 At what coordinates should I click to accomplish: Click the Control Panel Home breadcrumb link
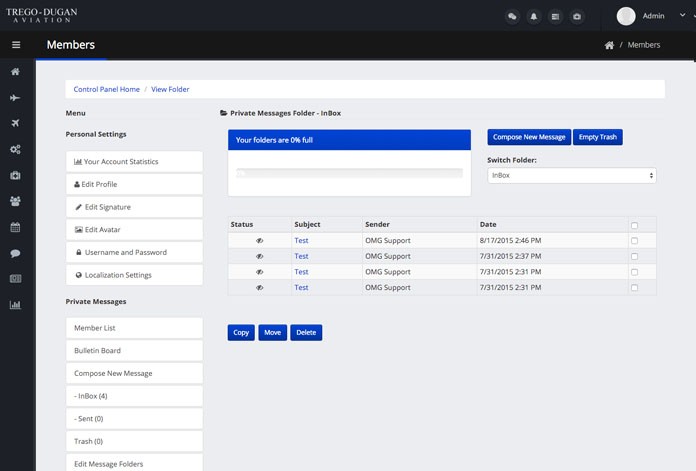(107, 89)
